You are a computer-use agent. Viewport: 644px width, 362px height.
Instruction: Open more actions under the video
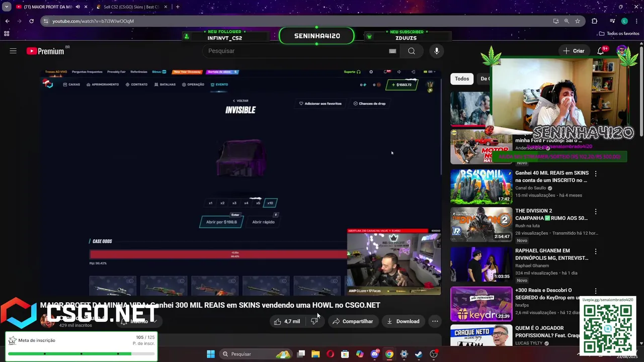(x=435, y=321)
